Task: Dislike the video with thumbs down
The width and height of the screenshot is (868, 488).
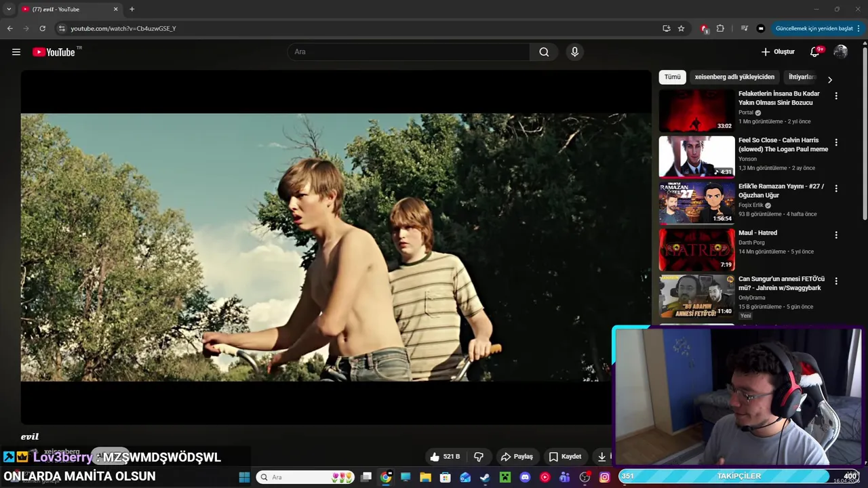Action: 479,457
